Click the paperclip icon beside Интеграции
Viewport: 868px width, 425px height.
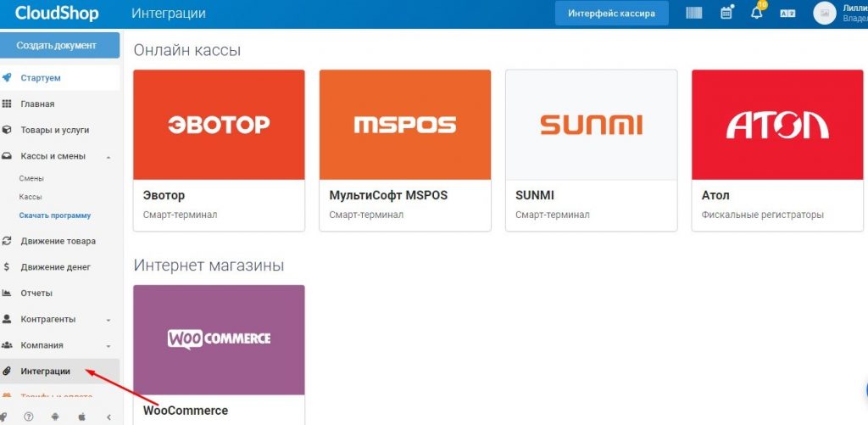pyautogui.click(x=7, y=372)
